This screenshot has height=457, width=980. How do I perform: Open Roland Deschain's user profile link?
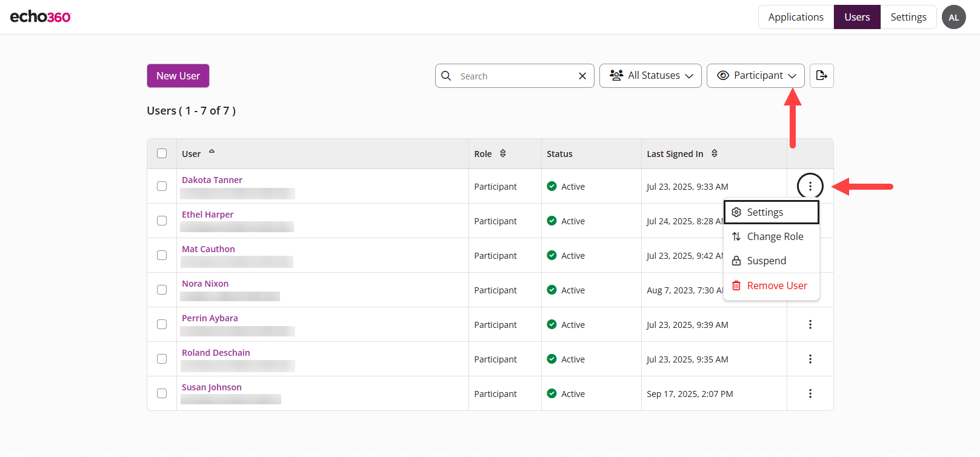pyautogui.click(x=216, y=353)
